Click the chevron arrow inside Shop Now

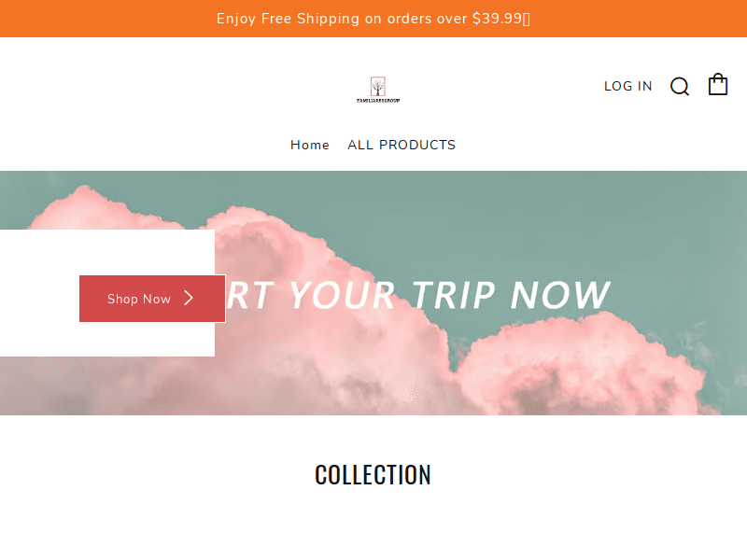pyautogui.click(x=189, y=298)
